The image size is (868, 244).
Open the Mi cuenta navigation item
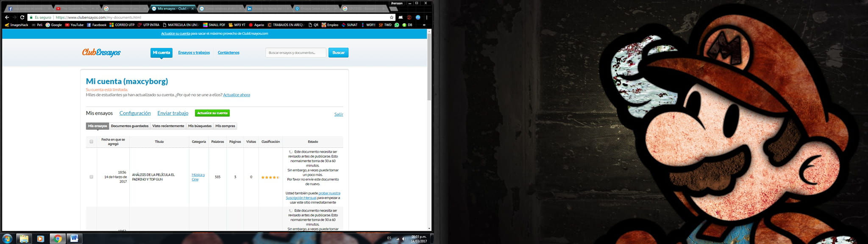161,53
